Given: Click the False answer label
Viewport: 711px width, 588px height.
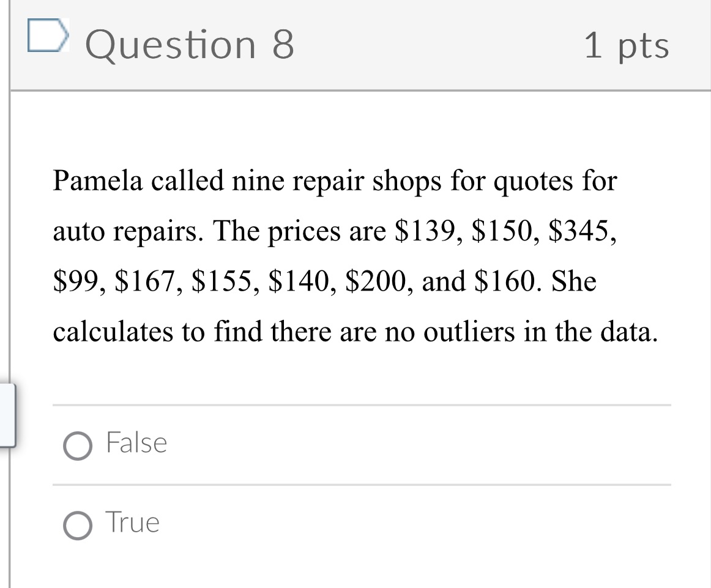Looking at the screenshot, I should click(x=136, y=443).
